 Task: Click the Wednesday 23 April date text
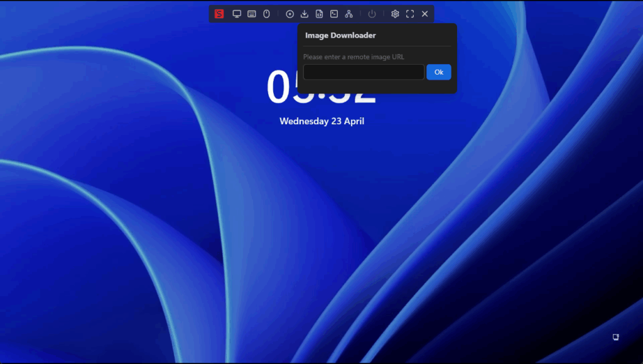click(321, 121)
